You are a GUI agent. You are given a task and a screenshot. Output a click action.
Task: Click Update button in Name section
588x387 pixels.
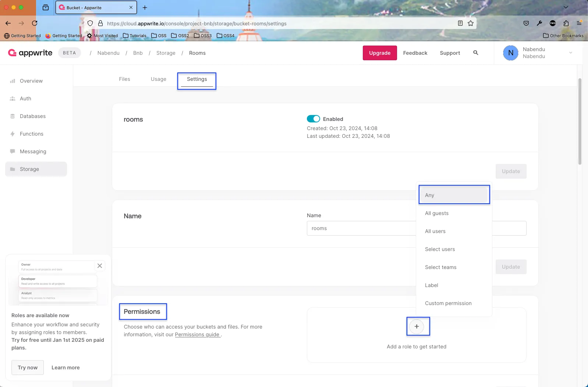point(511,267)
